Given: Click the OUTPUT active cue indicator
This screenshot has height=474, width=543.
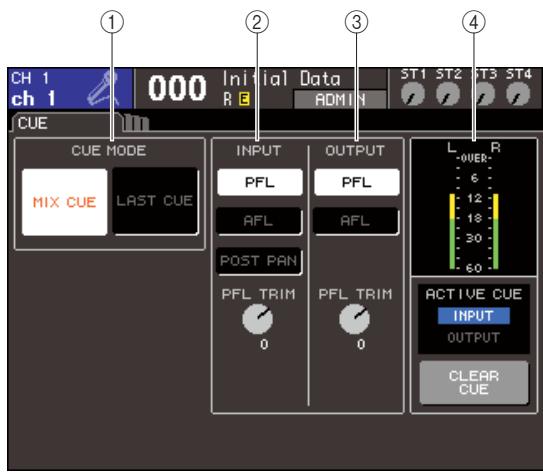Looking at the screenshot, I should point(474,338).
